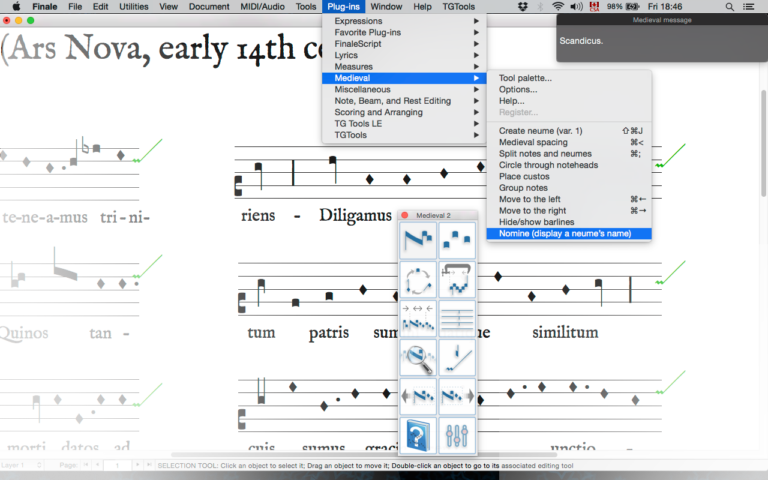The width and height of the screenshot is (768, 480).
Task: Click the Medieval spacing palette icon
Action: coord(418,319)
